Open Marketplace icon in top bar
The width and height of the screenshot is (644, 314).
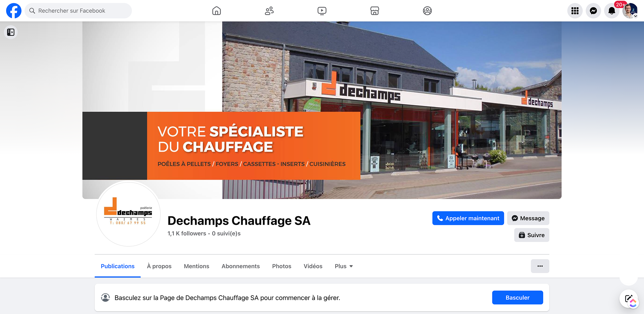point(374,11)
